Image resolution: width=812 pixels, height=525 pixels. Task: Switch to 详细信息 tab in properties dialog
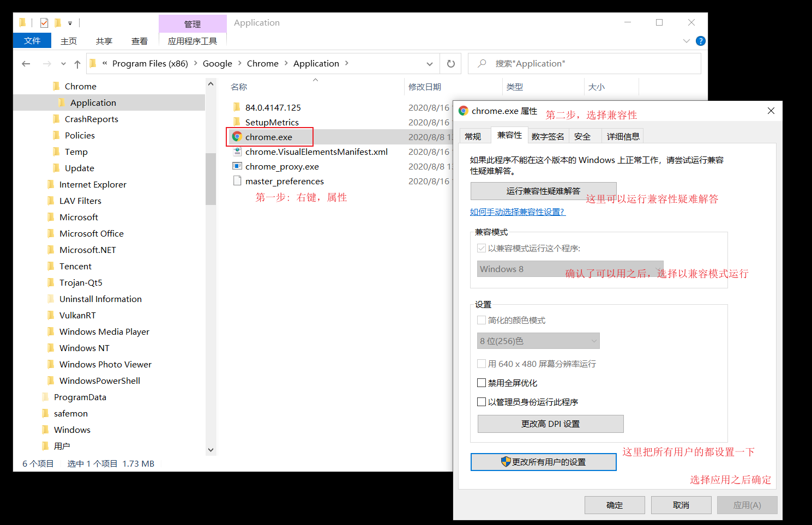coord(623,136)
